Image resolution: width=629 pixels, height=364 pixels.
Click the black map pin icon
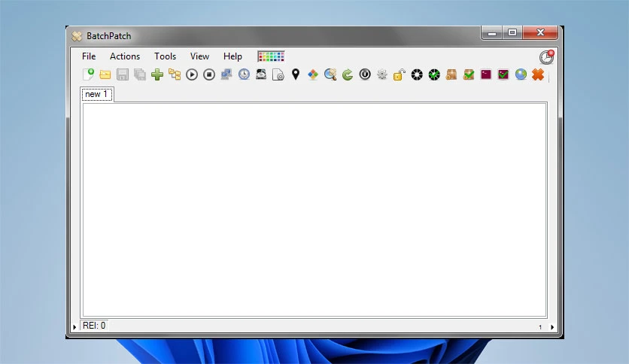(x=296, y=74)
